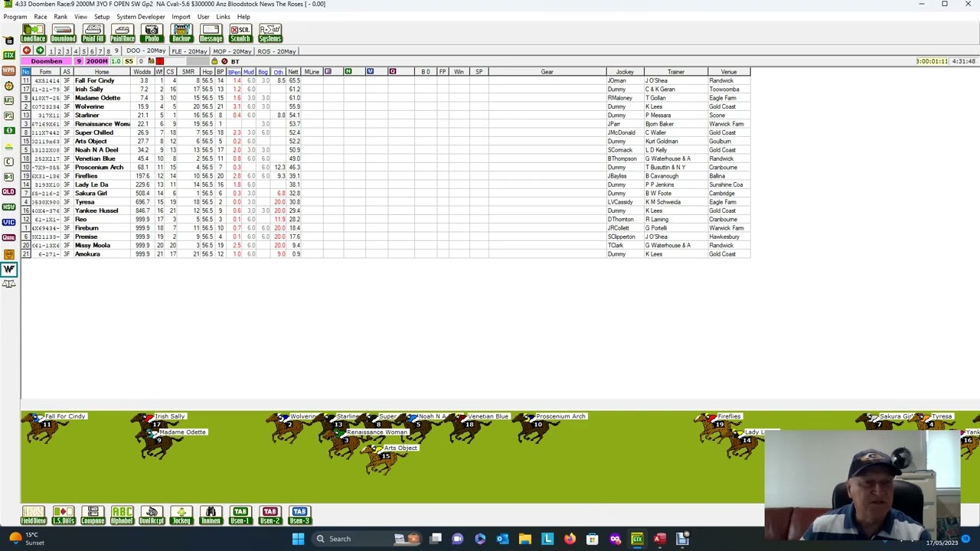Click the 8-1 sidebar icon

(x=8, y=176)
